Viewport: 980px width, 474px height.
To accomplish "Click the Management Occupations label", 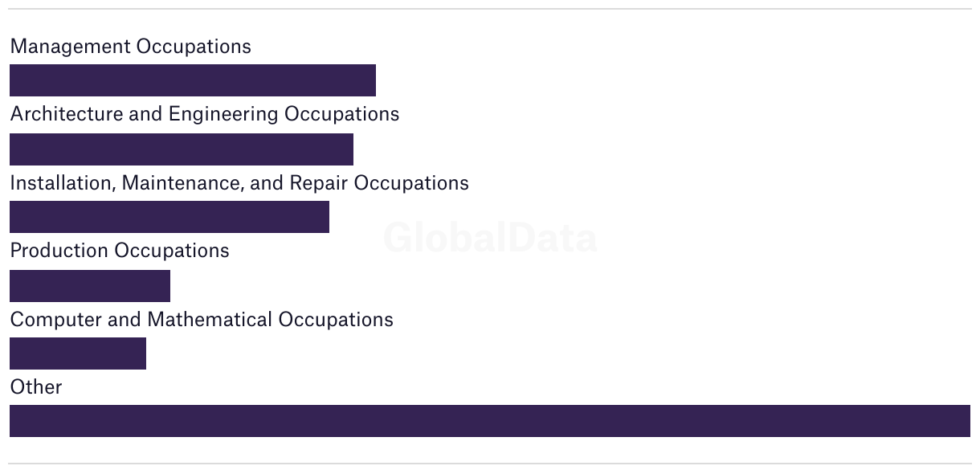I will [130, 47].
